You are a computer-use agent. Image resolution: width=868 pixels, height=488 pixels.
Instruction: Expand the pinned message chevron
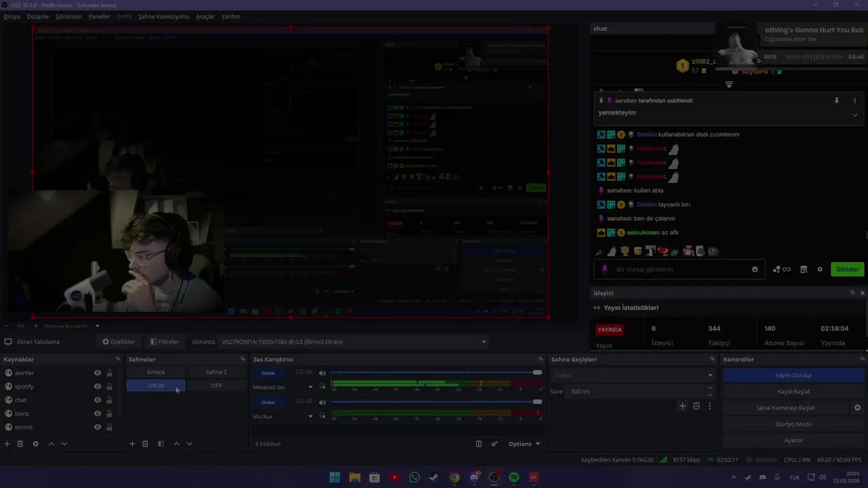(x=854, y=115)
